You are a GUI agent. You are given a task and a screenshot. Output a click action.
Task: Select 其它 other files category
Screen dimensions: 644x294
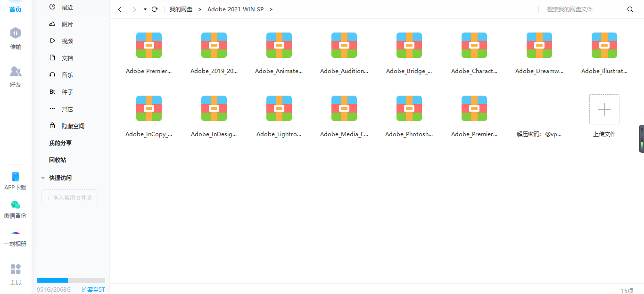(x=67, y=109)
